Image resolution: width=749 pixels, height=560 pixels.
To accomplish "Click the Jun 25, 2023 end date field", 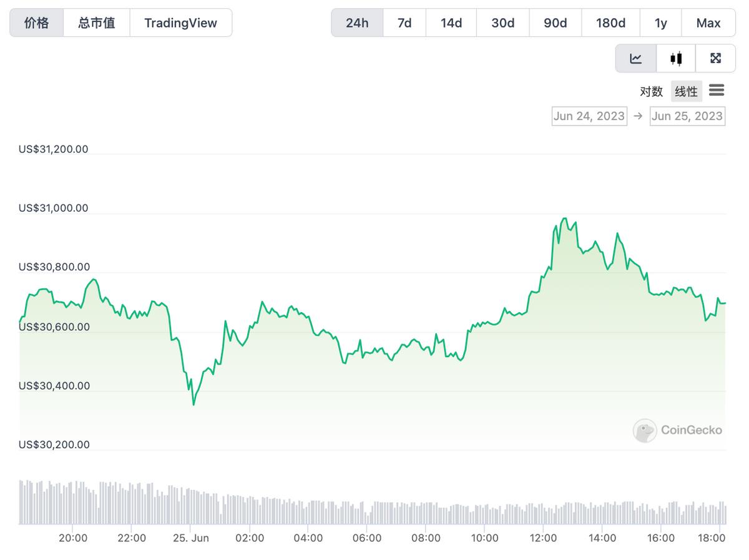I will pyautogui.click(x=687, y=115).
